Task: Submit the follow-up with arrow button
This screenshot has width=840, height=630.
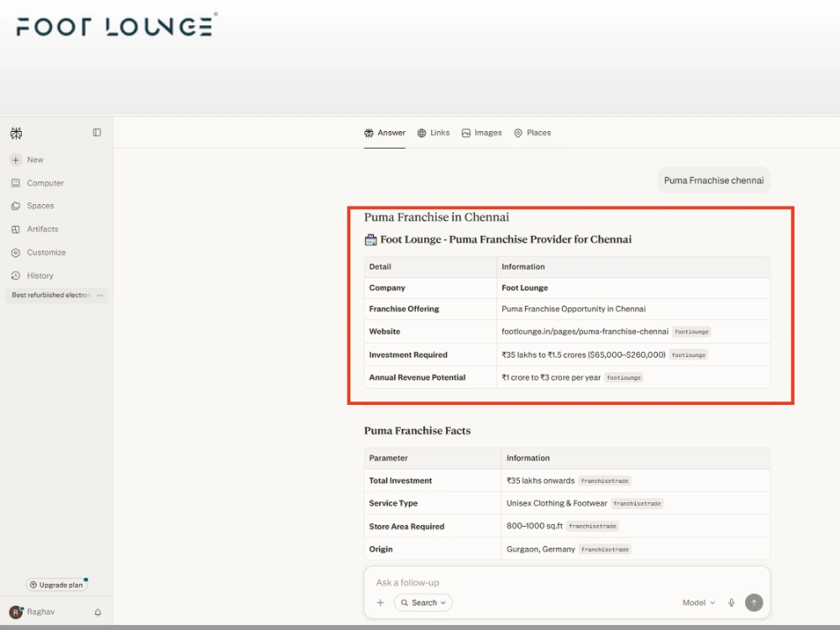Action: click(x=753, y=602)
